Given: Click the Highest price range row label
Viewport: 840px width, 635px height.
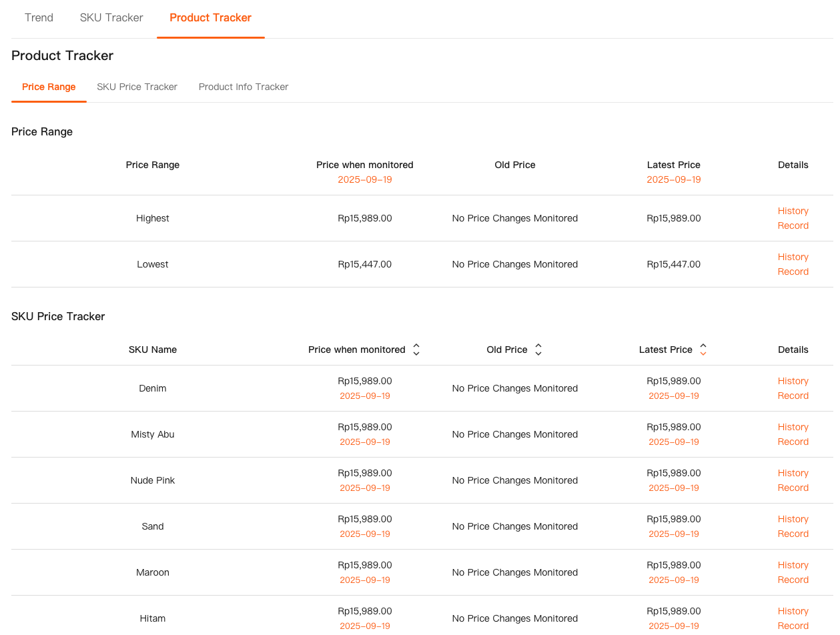Looking at the screenshot, I should click(153, 218).
